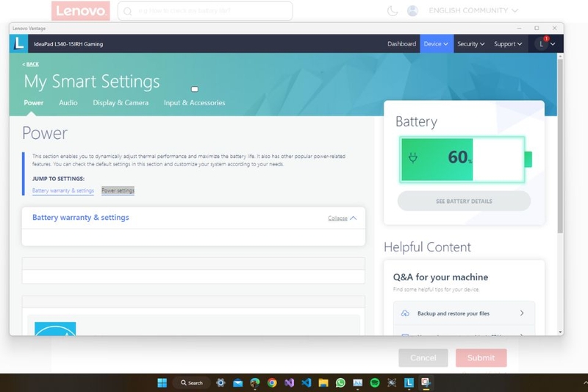Click the Lenovo site search input field
This screenshot has height=392, width=588.
(205, 11)
